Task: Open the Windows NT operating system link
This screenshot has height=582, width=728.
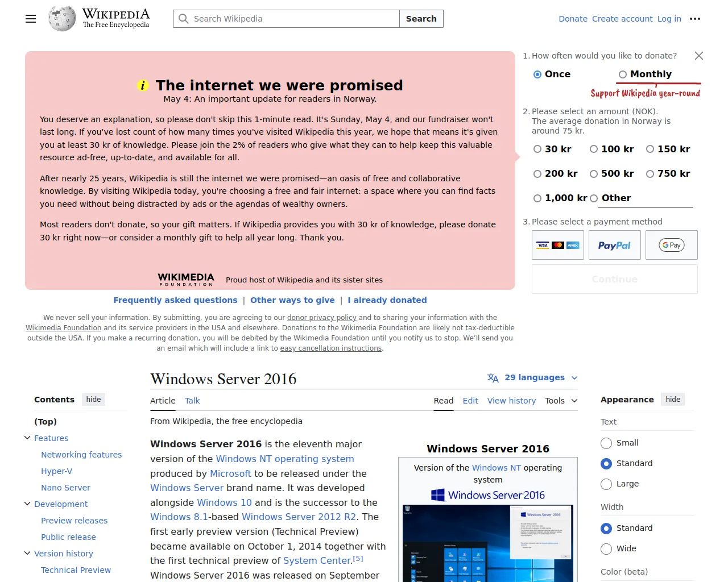Action: [x=285, y=459]
